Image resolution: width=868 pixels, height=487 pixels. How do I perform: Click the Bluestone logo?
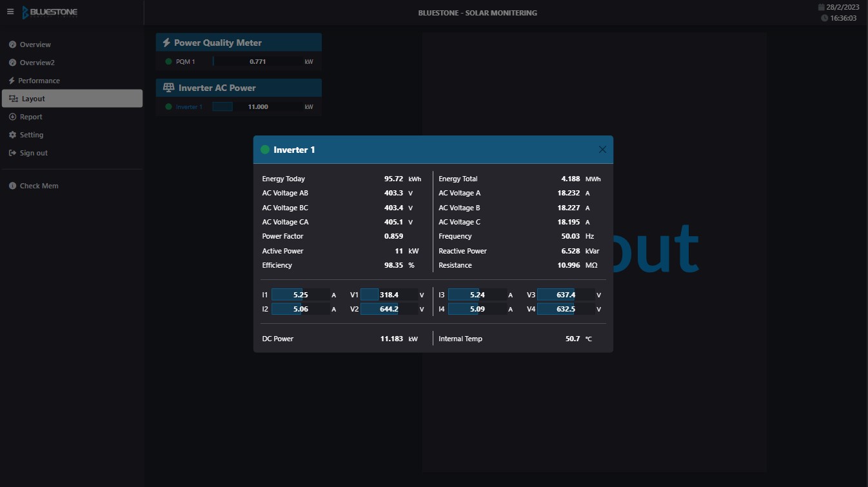point(50,12)
